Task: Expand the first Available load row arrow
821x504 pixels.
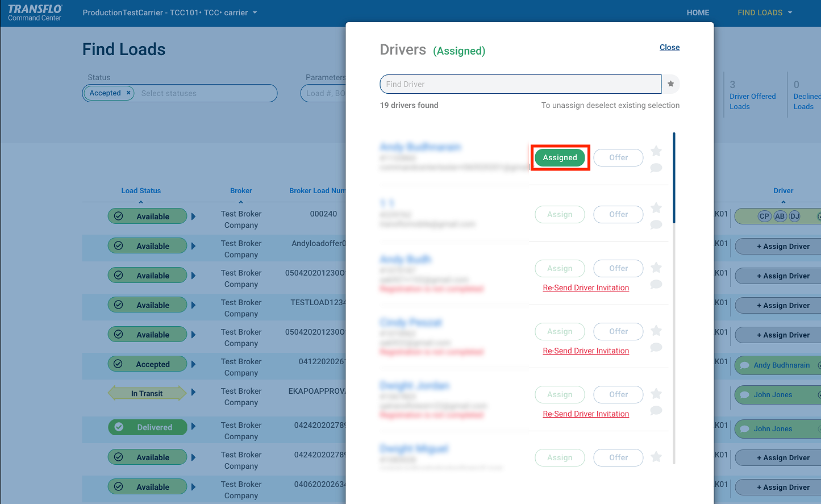Action: pyautogui.click(x=193, y=216)
